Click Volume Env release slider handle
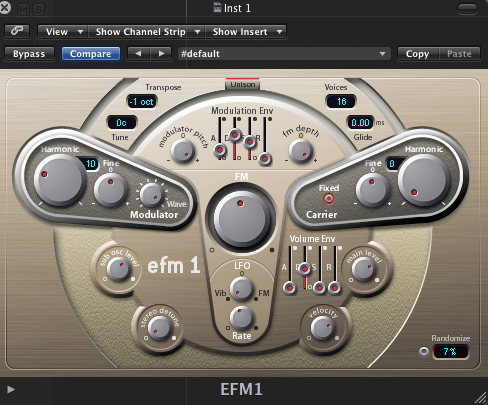The image size is (488, 405). point(335,288)
